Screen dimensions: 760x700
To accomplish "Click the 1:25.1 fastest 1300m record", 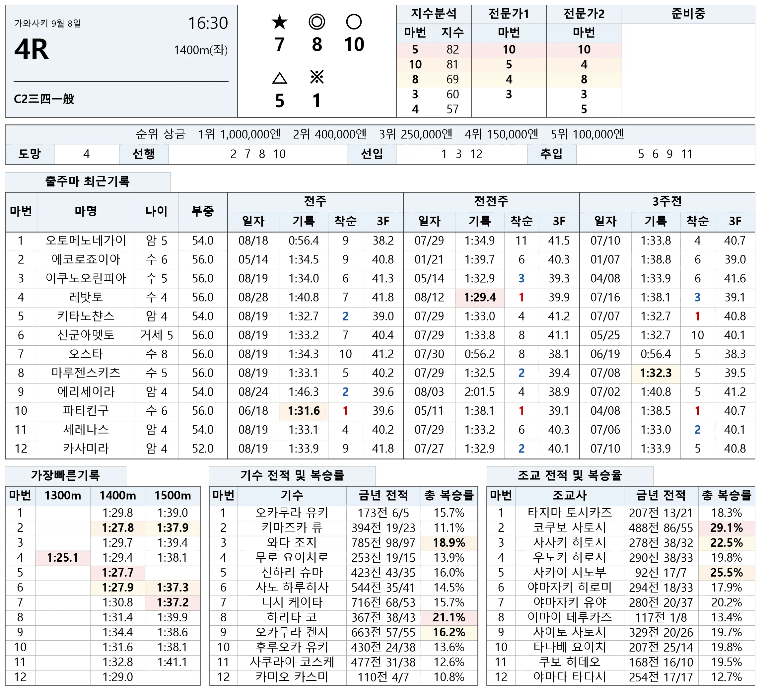I will (63, 558).
